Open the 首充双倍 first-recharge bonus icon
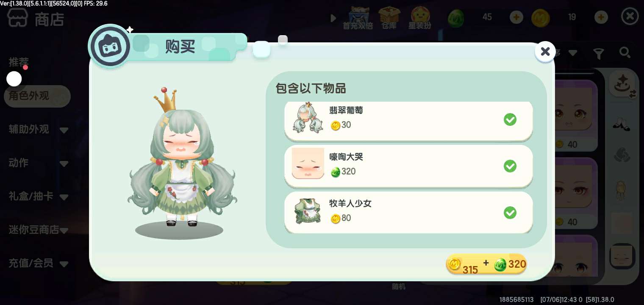644x305 pixels. pyautogui.click(x=358, y=18)
